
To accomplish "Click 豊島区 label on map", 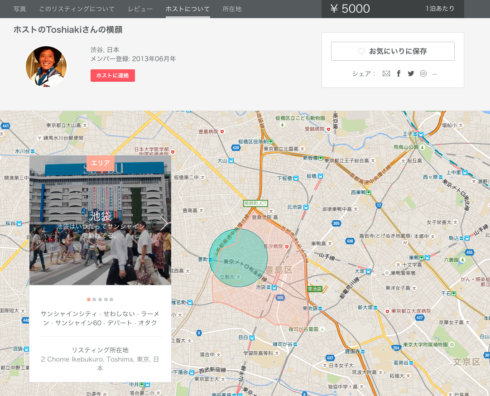I will [279, 270].
